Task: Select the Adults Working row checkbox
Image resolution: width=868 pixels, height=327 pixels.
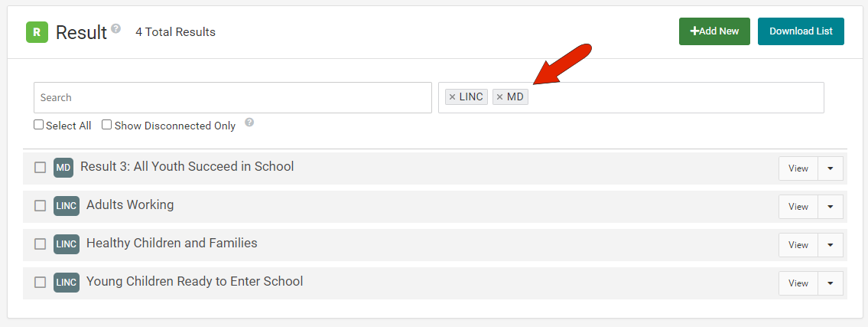Action: [41, 206]
